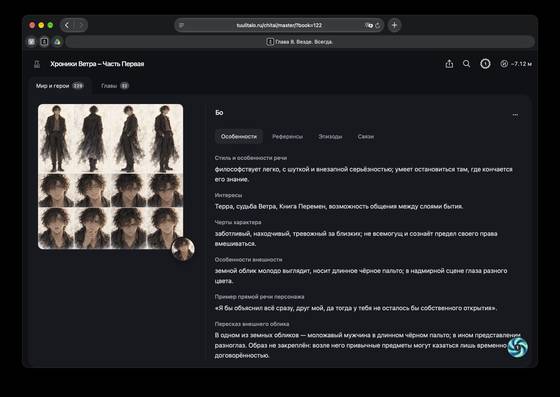Open search with the magnifier icon

pos(466,64)
